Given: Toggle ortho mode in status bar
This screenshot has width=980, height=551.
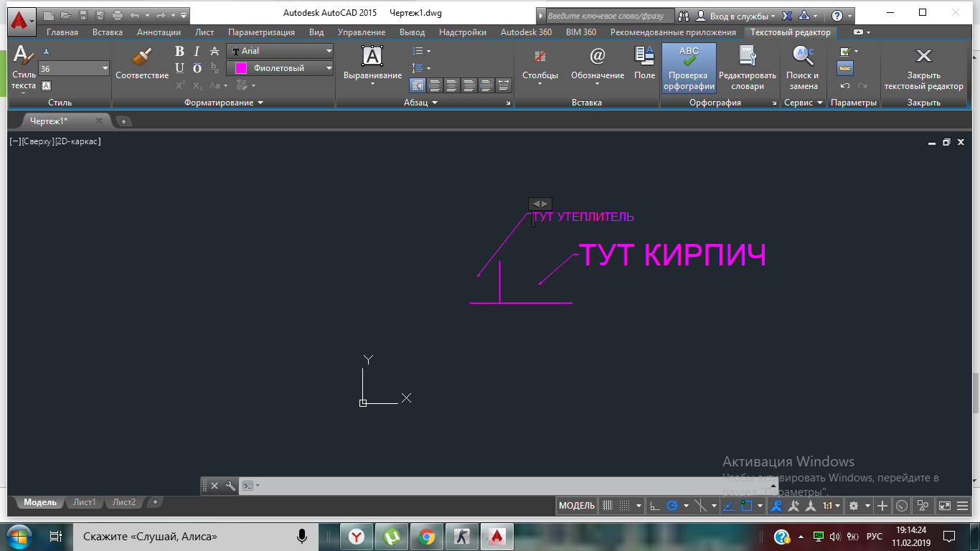Looking at the screenshot, I should tap(654, 506).
